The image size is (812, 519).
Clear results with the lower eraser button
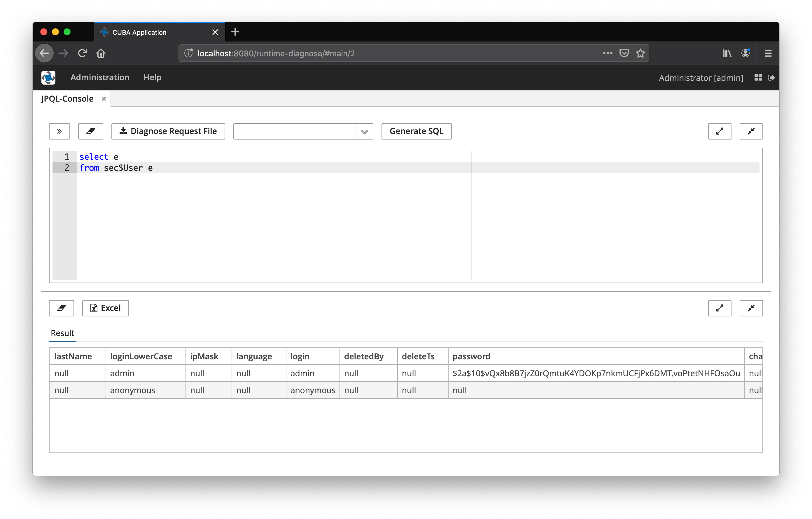click(61, 308)
